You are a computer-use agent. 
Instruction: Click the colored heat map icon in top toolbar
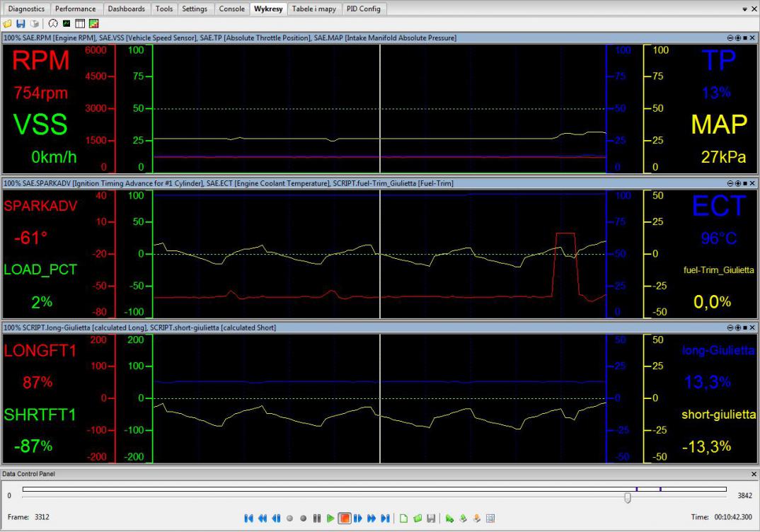click(x=93, y=23)
